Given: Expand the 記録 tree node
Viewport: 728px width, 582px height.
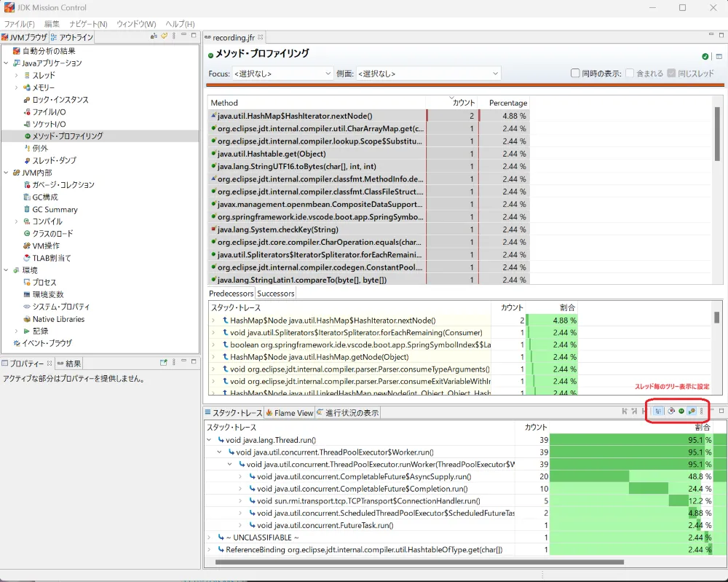Looking at the screenshot, I should pyautogui.click(x=16, y=331).
